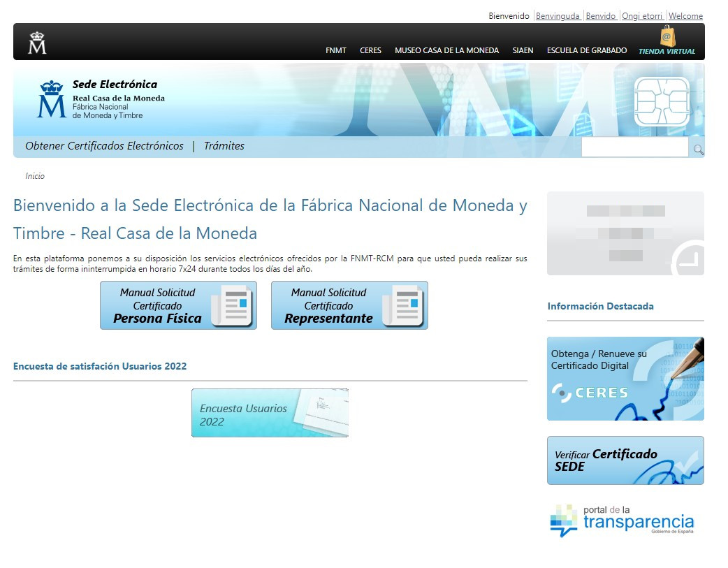Switch language to Benvinguda

[x=558, y=16]
